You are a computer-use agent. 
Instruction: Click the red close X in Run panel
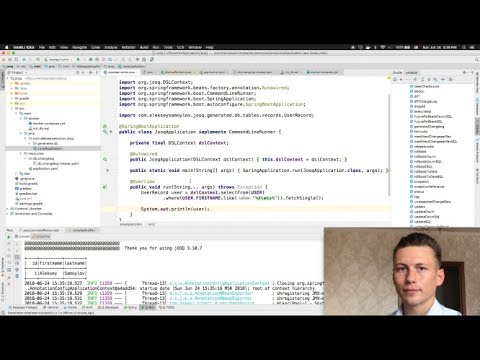point(9,284)
